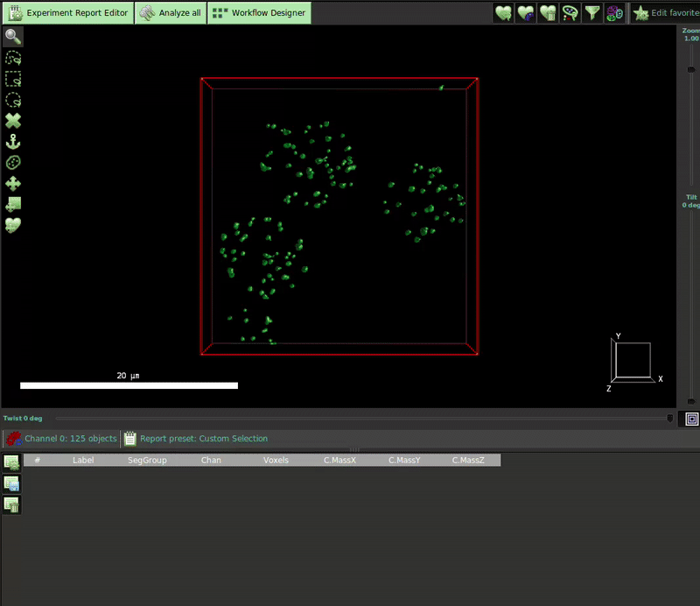Choose the four-arrow move tool
Screen dimensions: 700x606
click(13, 184)
